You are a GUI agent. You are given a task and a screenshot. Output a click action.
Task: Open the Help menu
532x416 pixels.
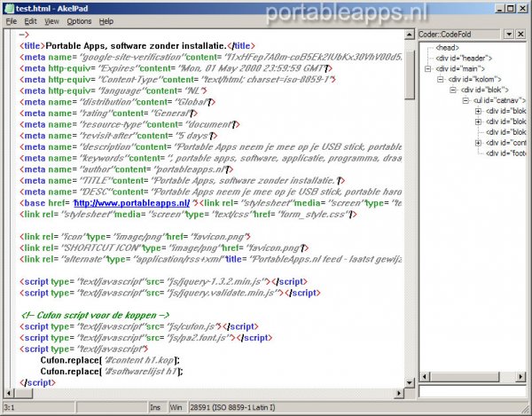point(106,20)
